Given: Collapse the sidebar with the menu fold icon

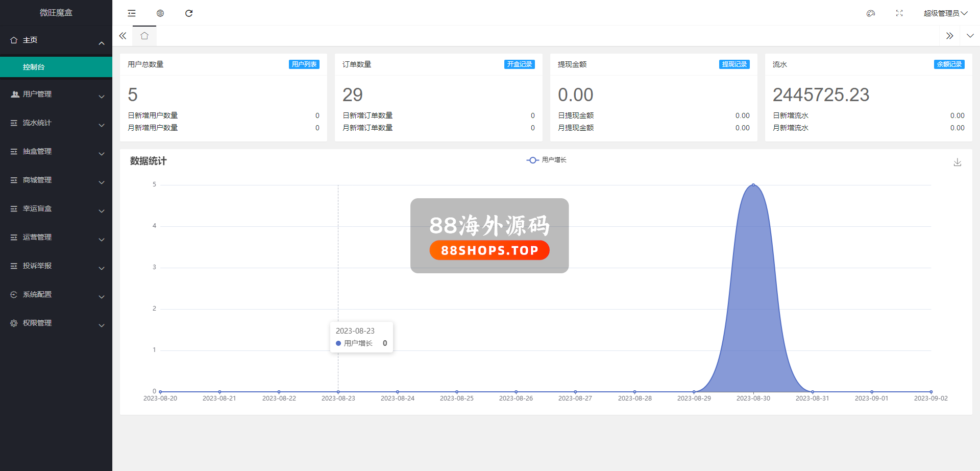Looking at the screenshot, I should point(132,13).
